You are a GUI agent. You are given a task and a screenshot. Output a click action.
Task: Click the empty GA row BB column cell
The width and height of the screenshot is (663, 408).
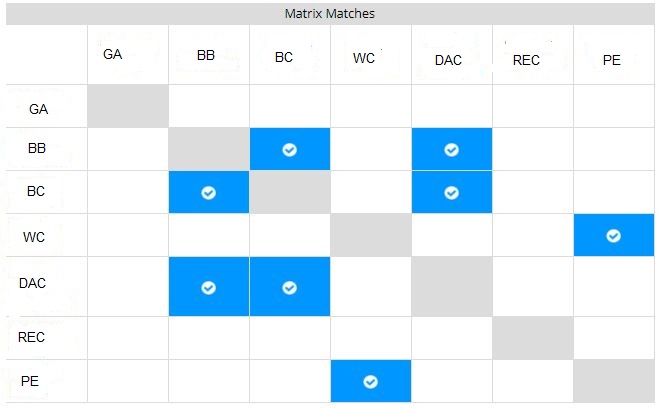pyautogui.click(x=208, y=106)
